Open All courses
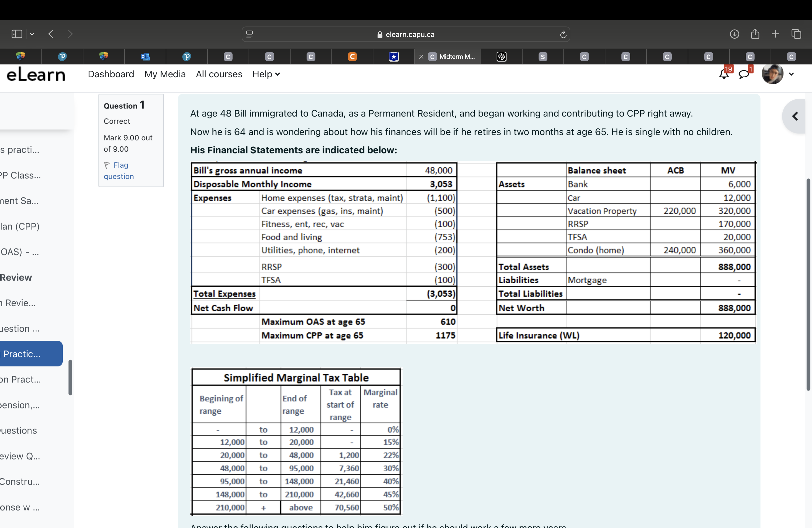812x528 pixels. pos(219,74)
